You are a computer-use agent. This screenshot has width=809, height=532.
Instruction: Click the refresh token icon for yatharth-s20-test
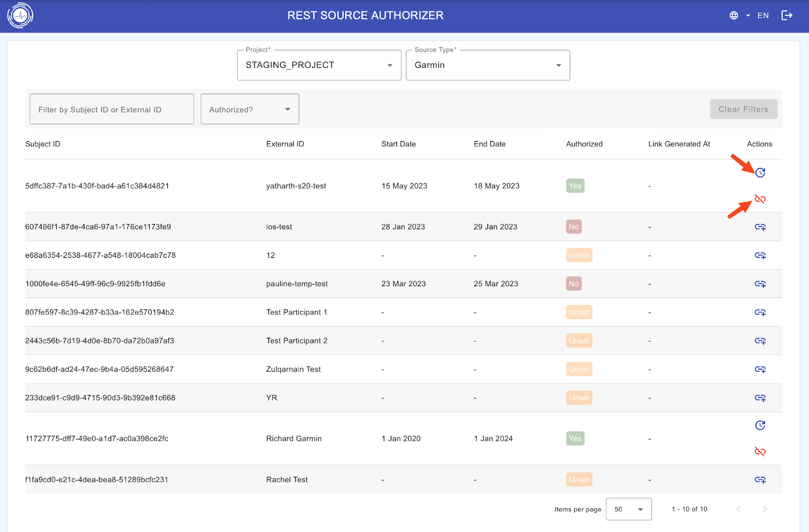pos(760,173)
